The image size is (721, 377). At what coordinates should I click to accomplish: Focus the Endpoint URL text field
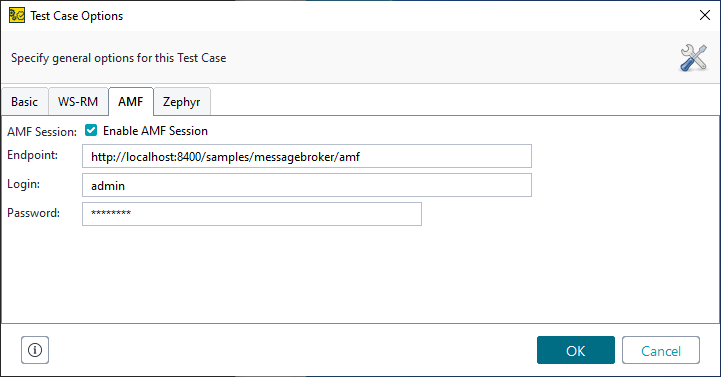[307, 156]
